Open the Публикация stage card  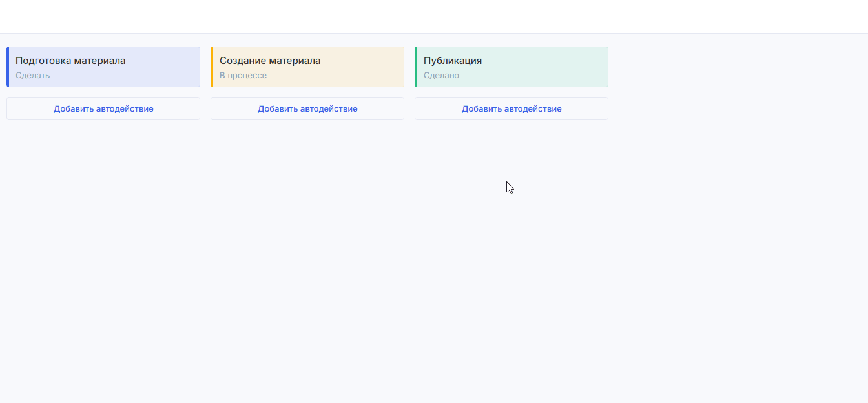(x=512, y=67)
